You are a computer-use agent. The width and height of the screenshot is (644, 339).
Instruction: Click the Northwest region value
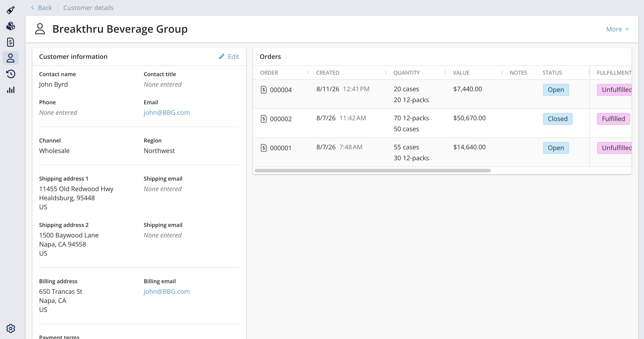[x=159, y=151]
